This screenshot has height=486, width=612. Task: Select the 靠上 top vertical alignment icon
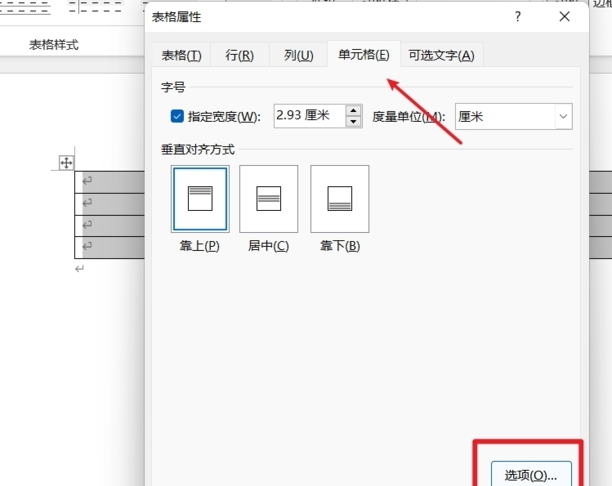[x=200, y=198]
